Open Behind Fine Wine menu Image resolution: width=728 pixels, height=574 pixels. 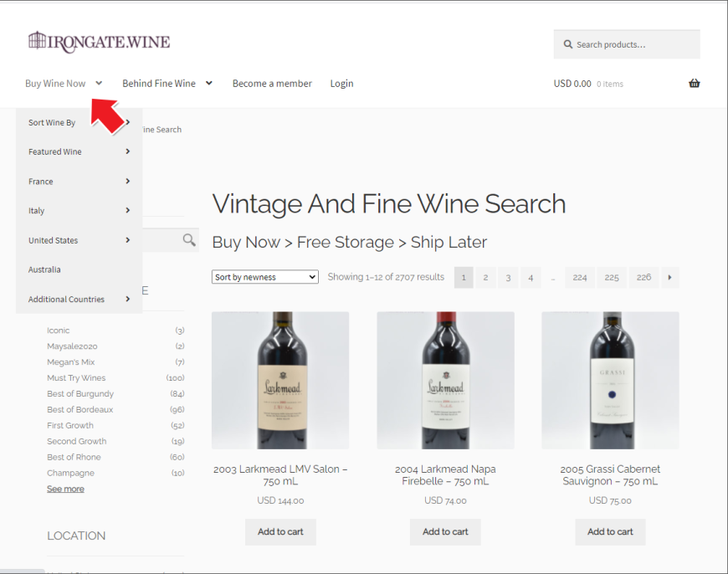[x=159, y=84]
